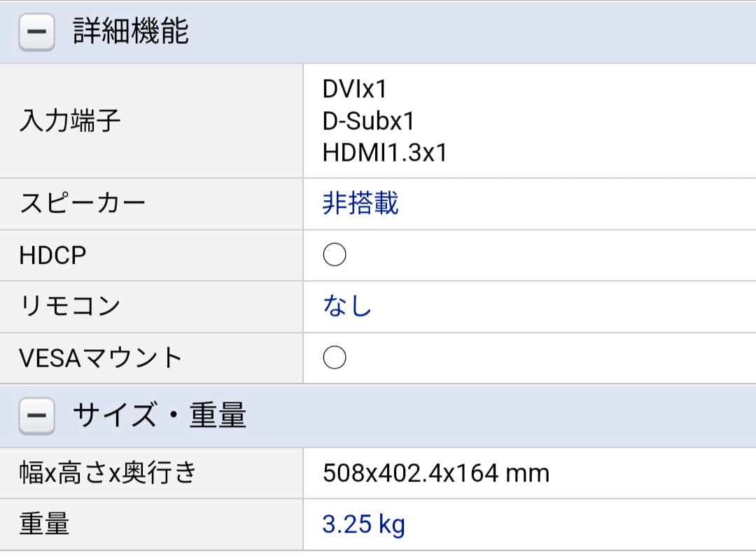756x560 pixels.
Task: Collapse the サイズ・重量 section minus icon
Action: coord(36,414)
